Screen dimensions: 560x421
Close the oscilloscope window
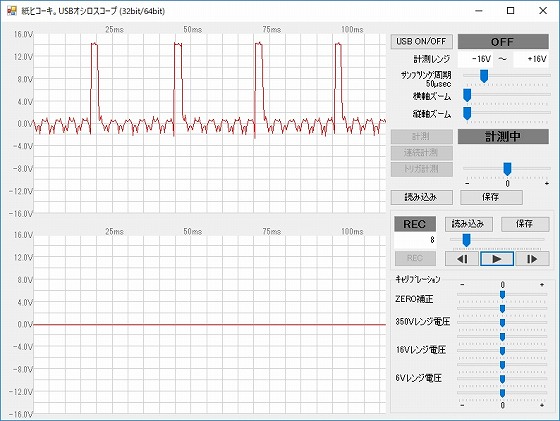(x=543, y=11)
